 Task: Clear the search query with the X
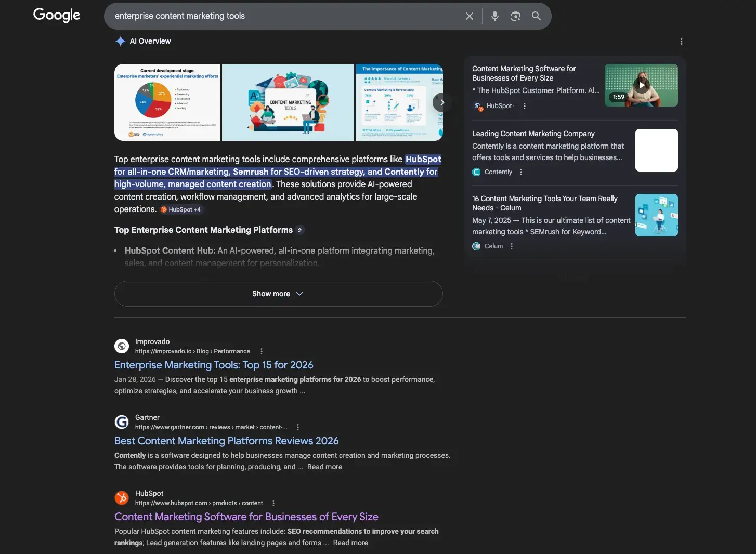[x=469, y=16]
